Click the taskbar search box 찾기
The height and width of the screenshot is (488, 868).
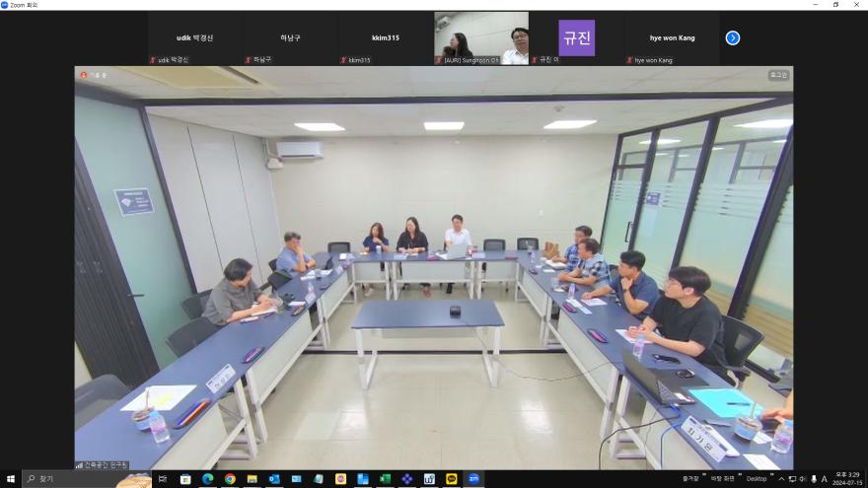click(x=87, y=478)
